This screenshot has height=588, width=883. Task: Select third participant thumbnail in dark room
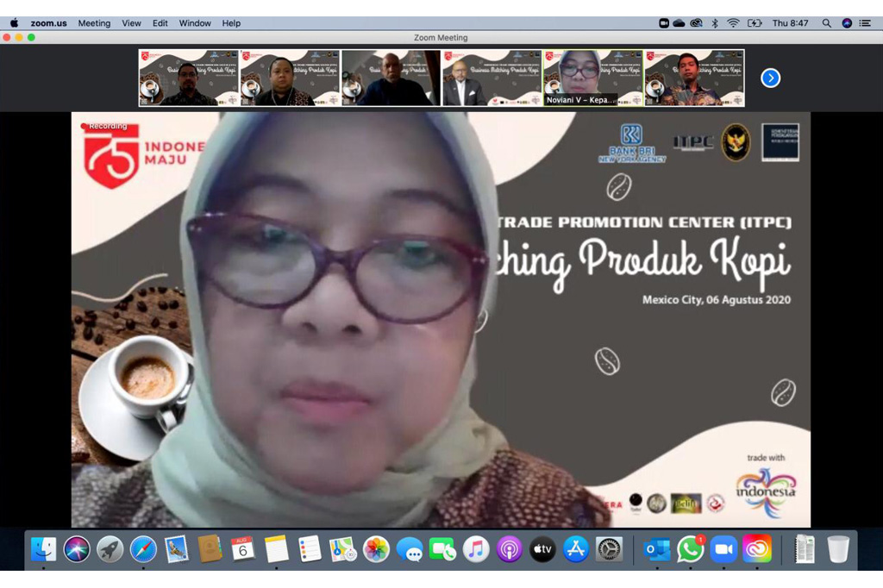tap(391, 78)
